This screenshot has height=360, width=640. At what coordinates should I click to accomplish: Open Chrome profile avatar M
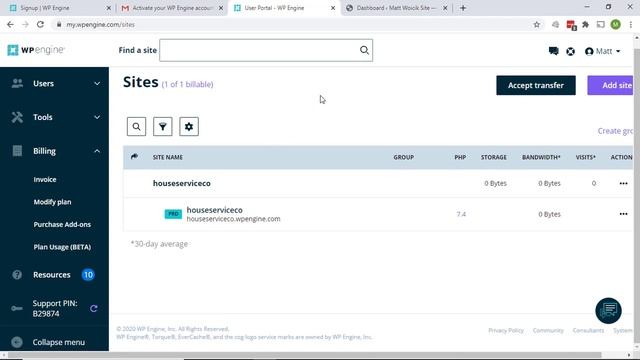coord(616,24)
